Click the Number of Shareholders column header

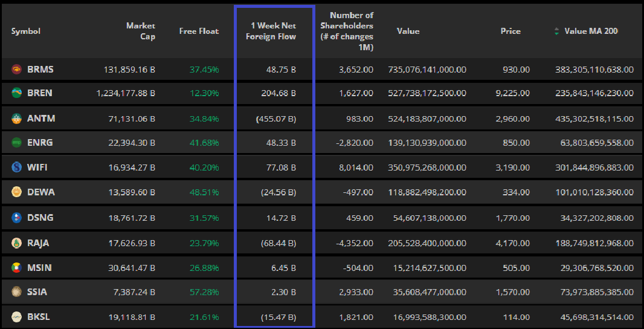click(347, 31)
